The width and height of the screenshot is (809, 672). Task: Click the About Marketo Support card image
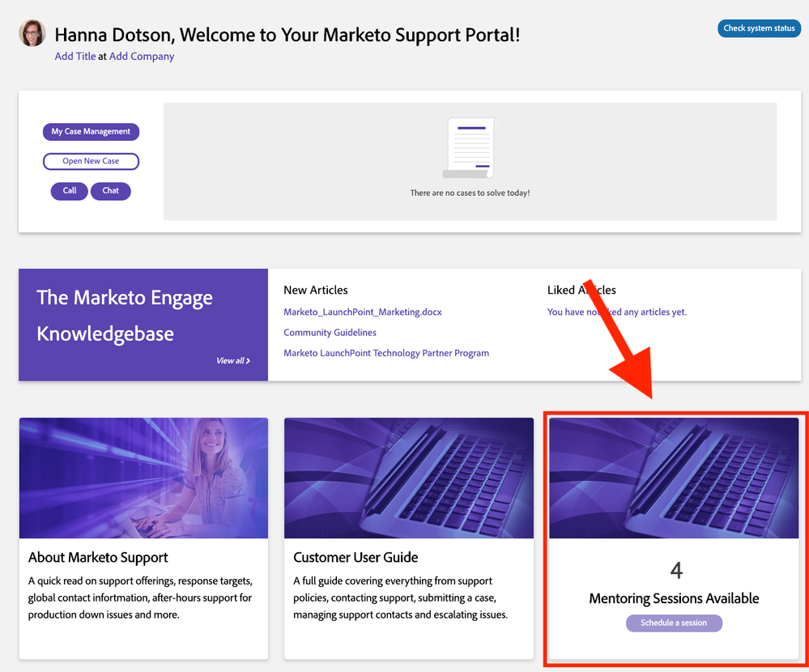click(x=143, y=478)
